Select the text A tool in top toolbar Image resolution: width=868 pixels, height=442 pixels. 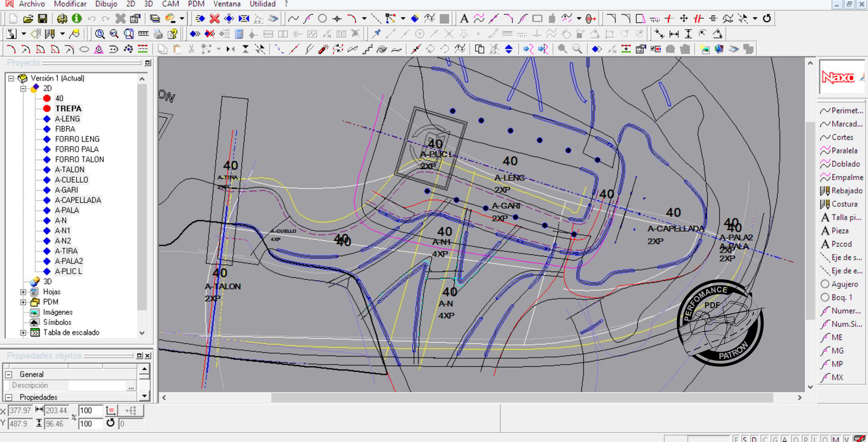(x=464, y=19)
